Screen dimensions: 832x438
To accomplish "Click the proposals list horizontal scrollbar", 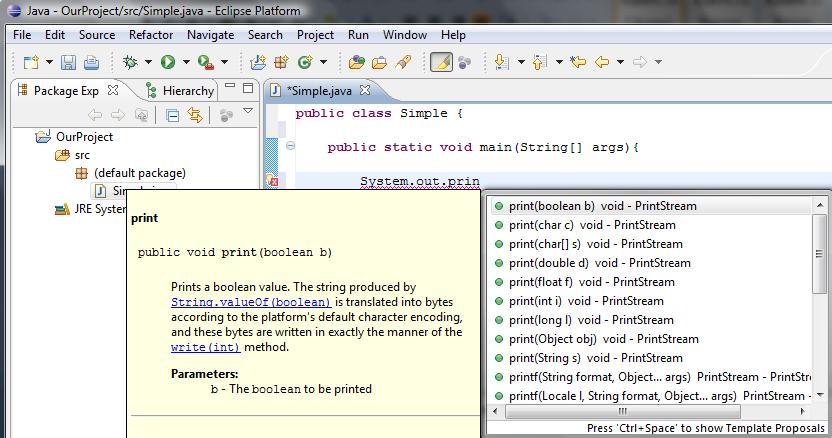I will [x=623, y=411].
